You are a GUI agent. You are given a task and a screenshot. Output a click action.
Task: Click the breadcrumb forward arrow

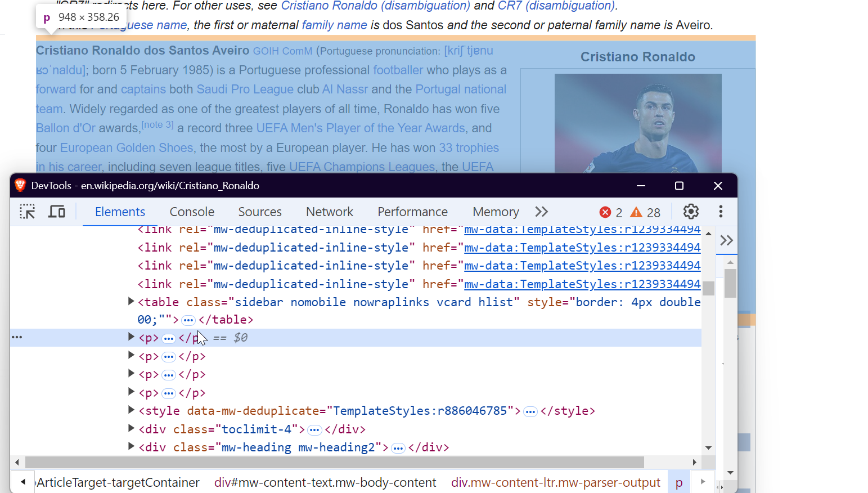702,482
